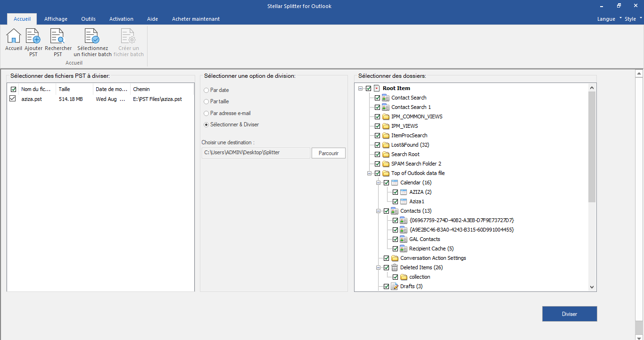Viewport: 644px width, 340px height.
Task: Collapse the Calendar (16) node
Action: (379, 182)
